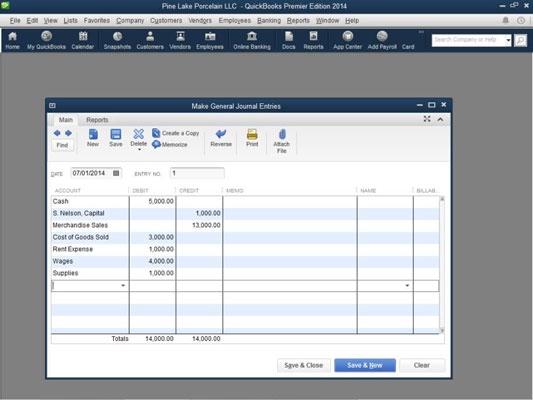533x400 pixels.
Task: Click the Print icon in journal toolbar
Action: coord(252,134)
